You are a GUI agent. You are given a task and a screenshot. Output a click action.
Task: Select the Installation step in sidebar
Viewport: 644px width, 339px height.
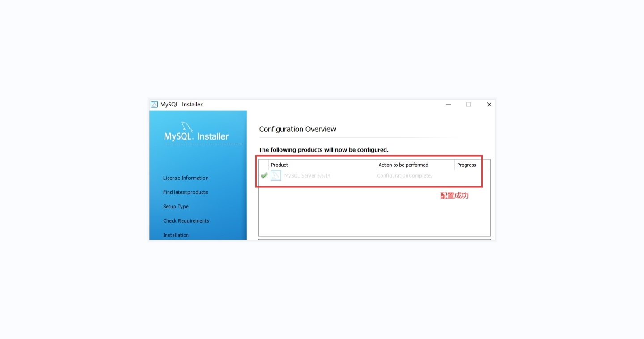tap(176, 235)
